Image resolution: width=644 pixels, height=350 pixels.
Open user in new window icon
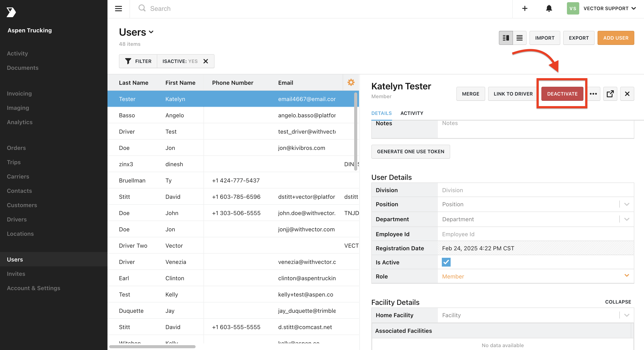(610, 94)
